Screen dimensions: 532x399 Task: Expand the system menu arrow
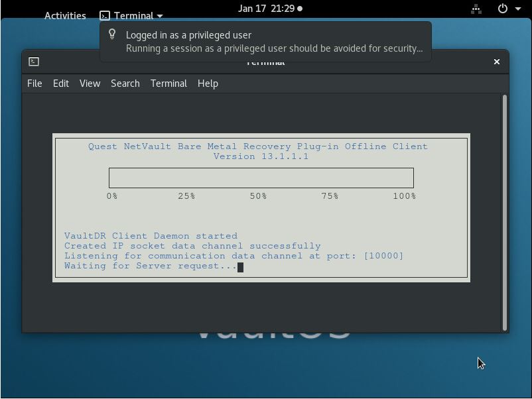[x=518, y=9]
